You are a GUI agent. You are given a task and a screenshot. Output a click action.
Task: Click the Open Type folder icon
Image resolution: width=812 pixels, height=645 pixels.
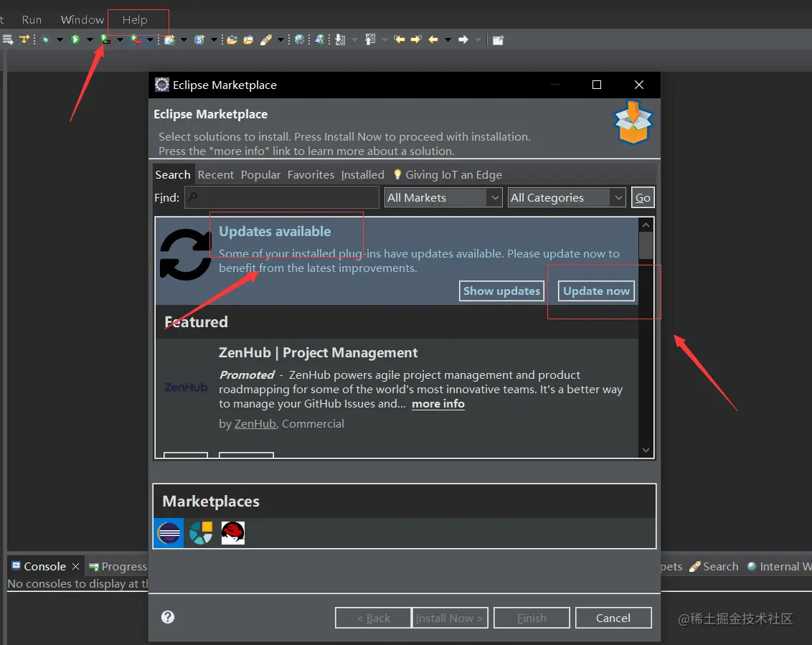point(232,39)
